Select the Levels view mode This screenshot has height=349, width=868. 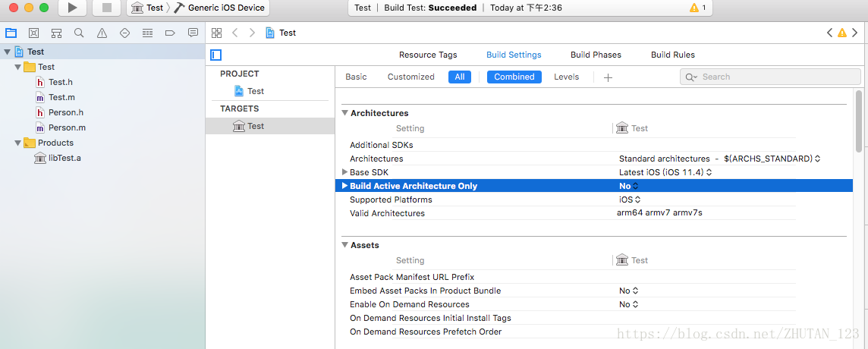pyautogui.click(x=566, y=77)
